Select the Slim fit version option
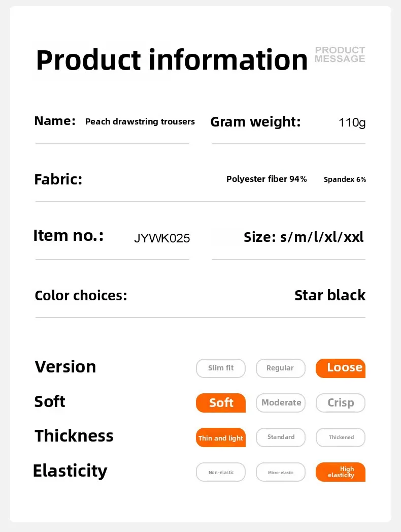Screen dimensions: 401x532 221,368
